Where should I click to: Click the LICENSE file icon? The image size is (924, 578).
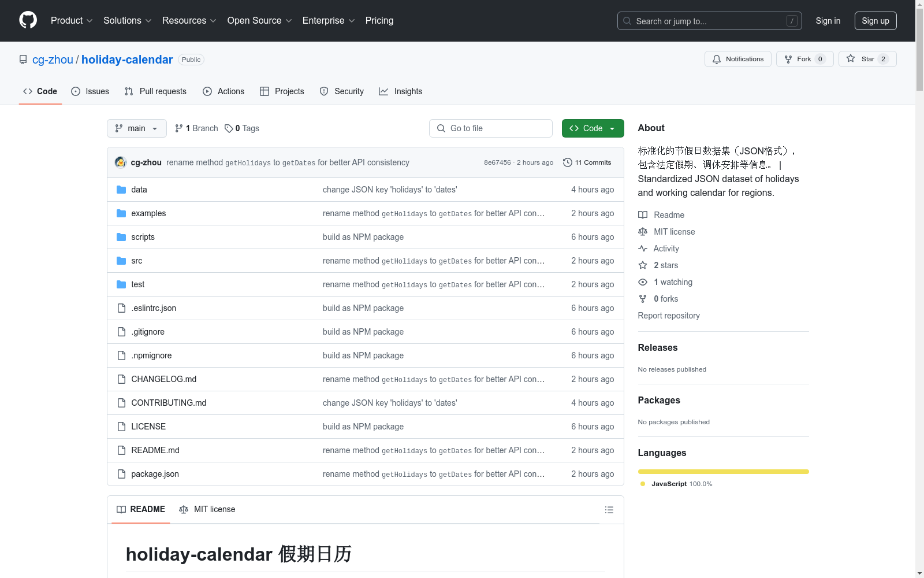[x=121, y=427]
